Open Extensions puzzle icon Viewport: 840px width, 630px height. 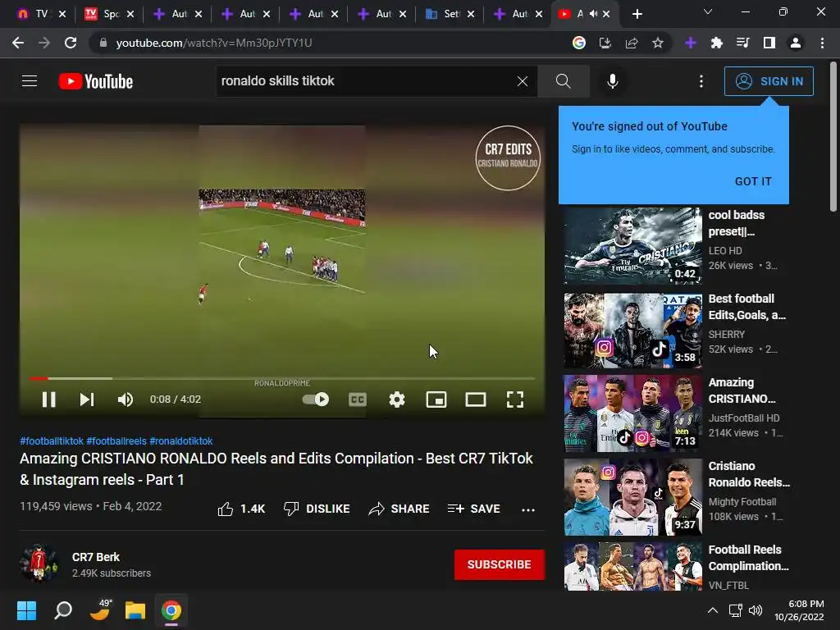pyautogui.click(x=716, y=43)
